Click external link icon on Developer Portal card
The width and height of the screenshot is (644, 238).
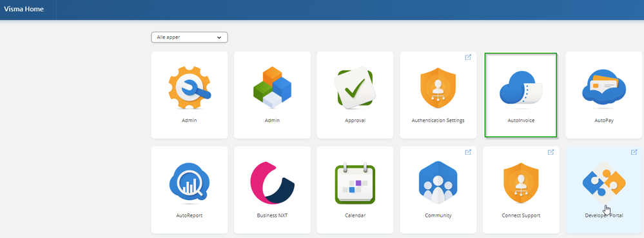(634, 152)
